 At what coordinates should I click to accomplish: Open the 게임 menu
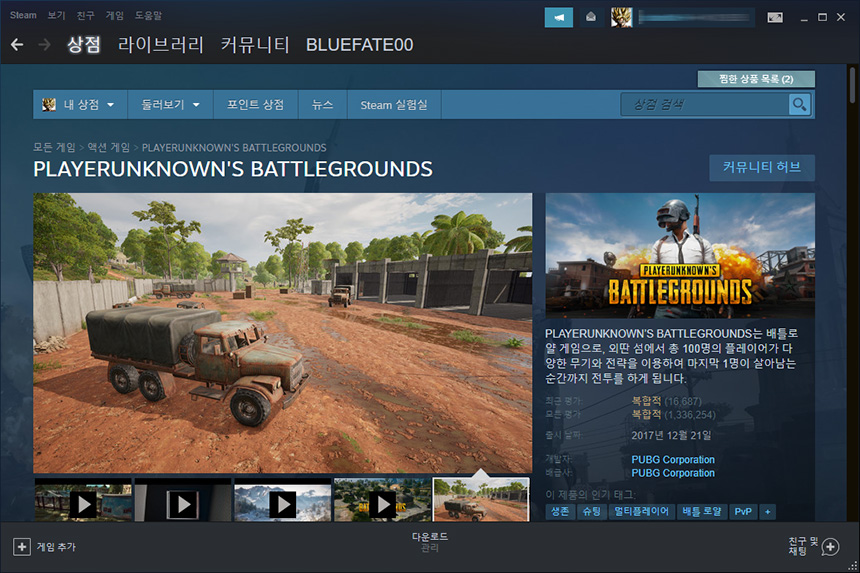tap(115, 15)
